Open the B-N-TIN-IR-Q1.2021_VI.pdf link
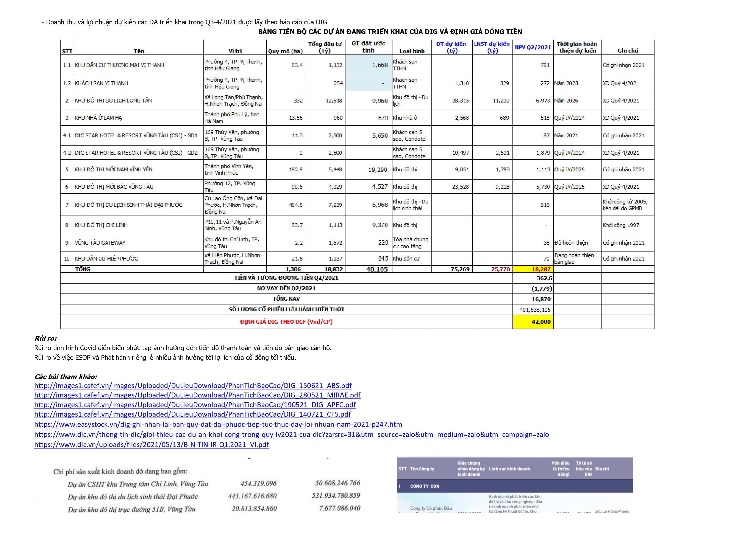 coord(152,445)
